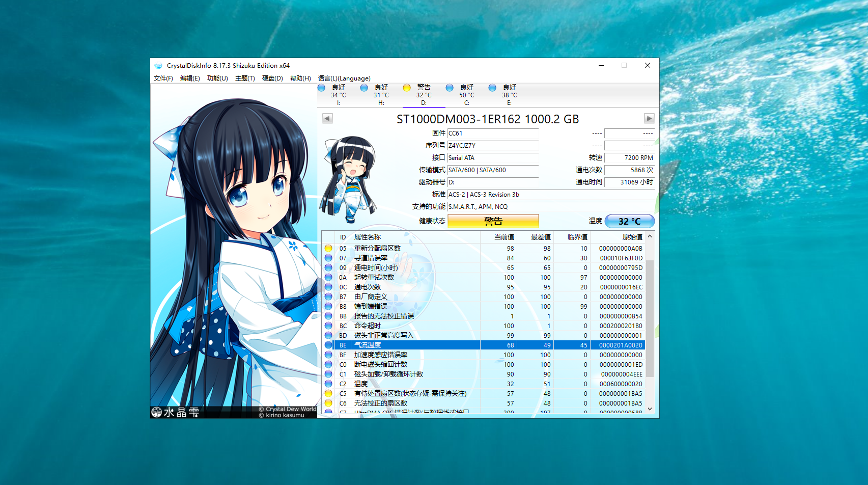Viewport: 868px width, 485px height.
Task: Click the chibi Shizuku character icon
Action: 349,179
